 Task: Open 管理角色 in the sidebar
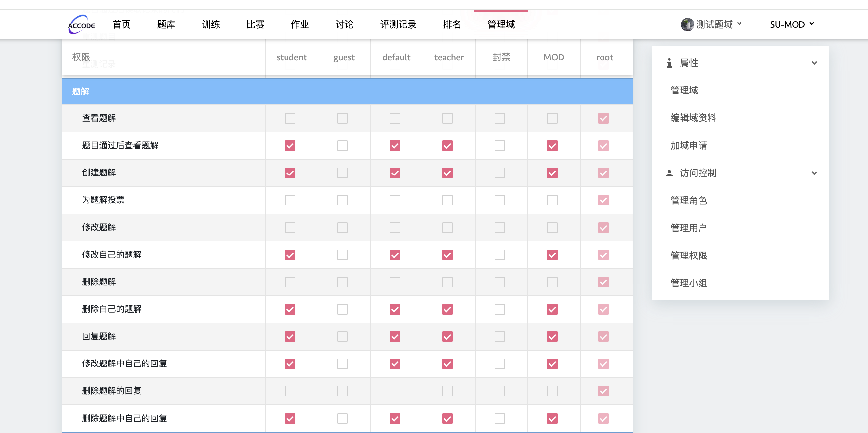[689, 201]
